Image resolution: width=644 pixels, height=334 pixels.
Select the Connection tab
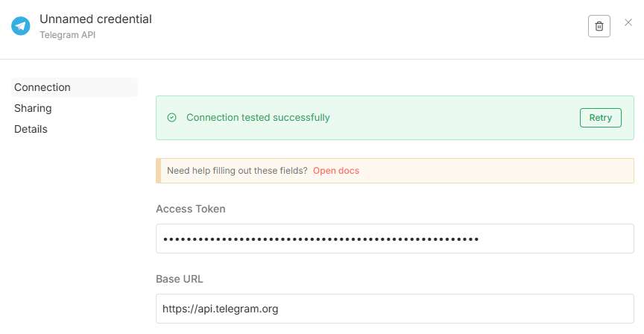pos(42,87)
